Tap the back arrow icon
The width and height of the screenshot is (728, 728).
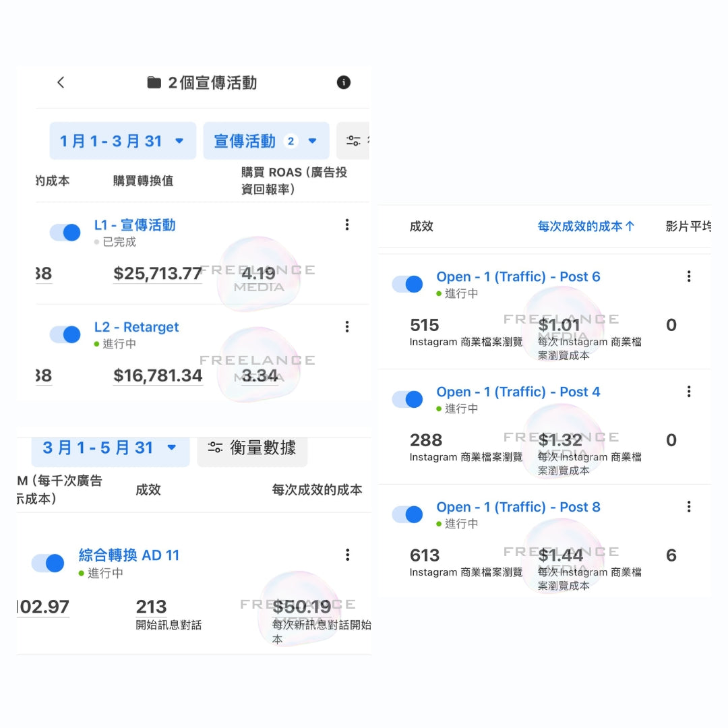point(61,82)
